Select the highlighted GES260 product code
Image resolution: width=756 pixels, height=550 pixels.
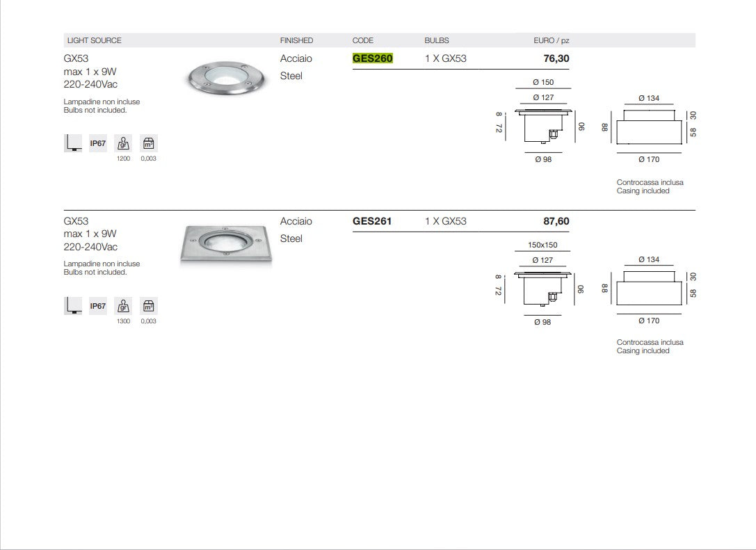(373, 58)
